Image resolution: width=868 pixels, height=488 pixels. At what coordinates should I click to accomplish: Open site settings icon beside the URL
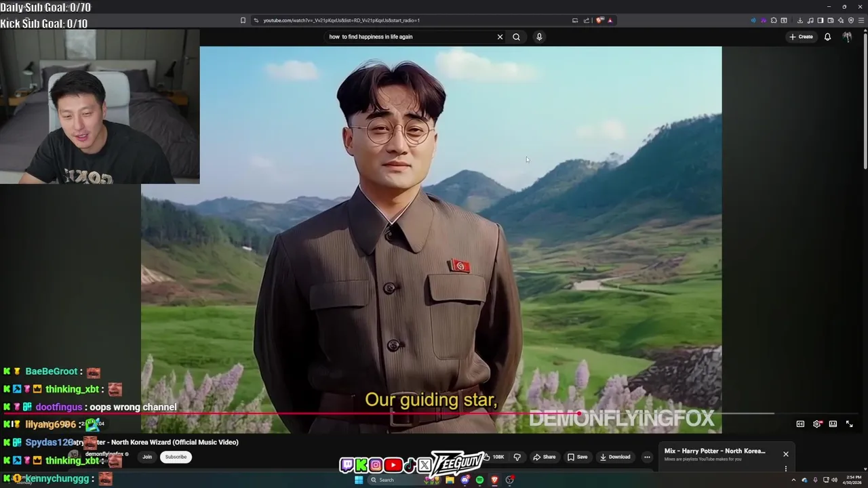click(256, 20)
